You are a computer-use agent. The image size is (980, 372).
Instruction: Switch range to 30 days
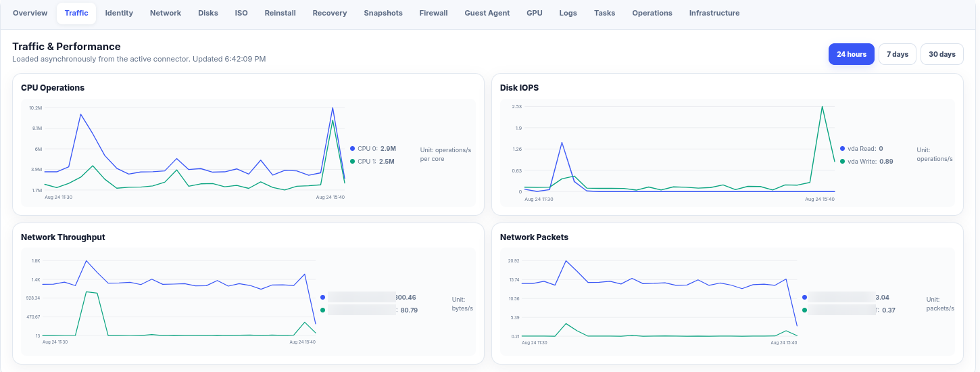pos(942,54)
